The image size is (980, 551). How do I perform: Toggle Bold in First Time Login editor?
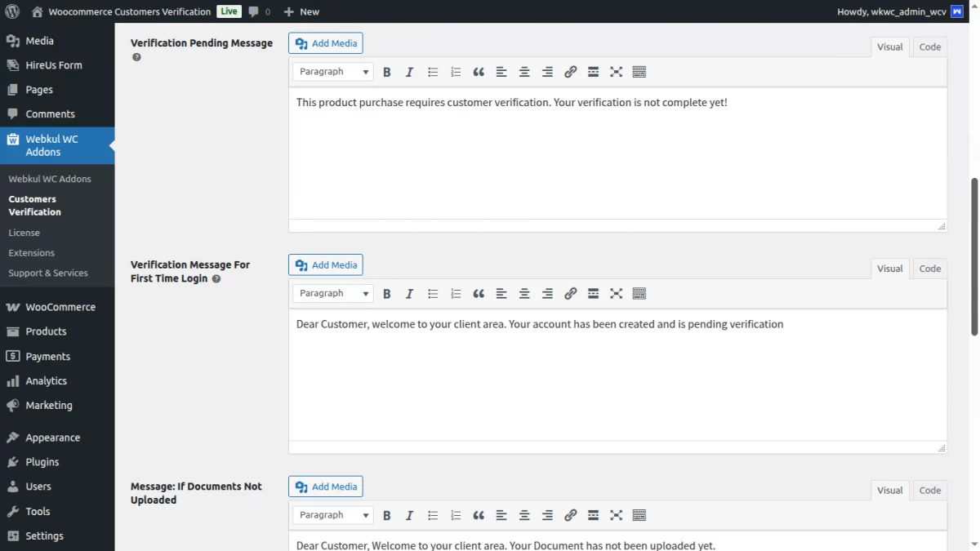pos(387,294)
